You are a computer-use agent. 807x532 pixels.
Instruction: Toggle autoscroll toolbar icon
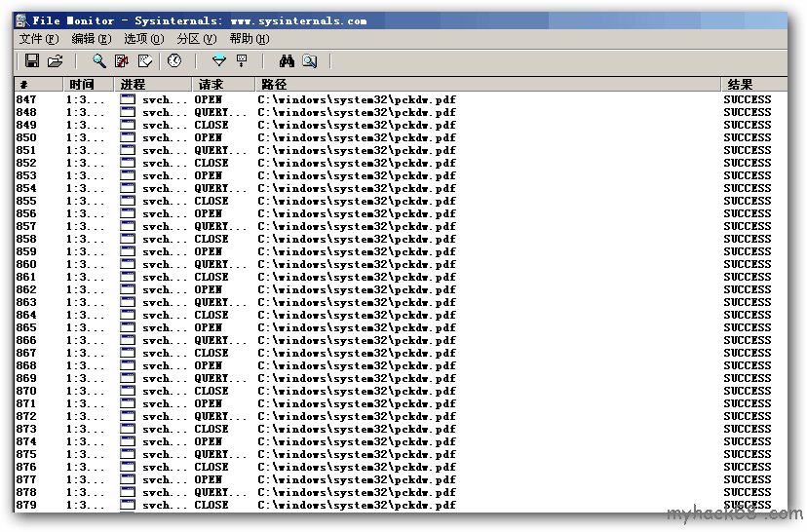122,61
